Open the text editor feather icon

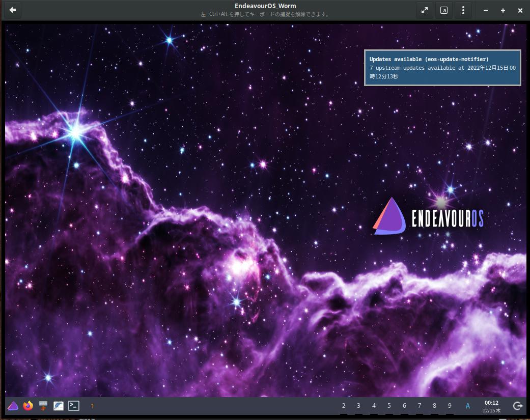pos(59,405)
